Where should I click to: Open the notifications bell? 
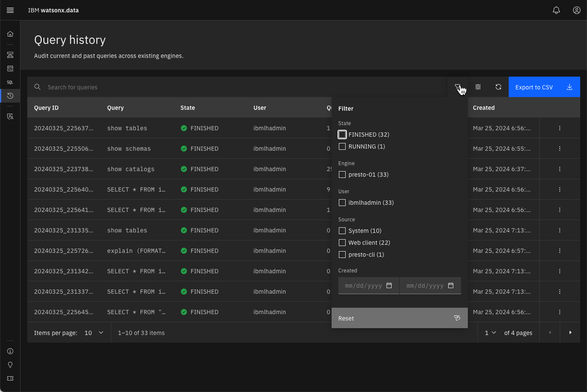click(556, 10)
